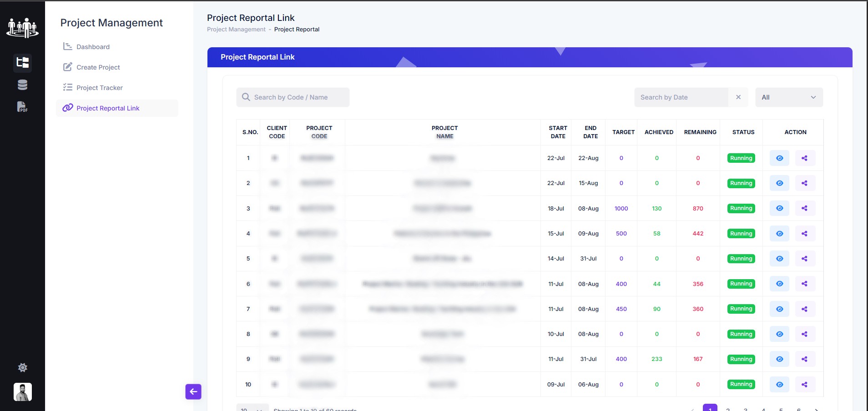The height and width of the screenshot is (411, 868).
Task: Share the project in row 4
Action: (804, 234)
